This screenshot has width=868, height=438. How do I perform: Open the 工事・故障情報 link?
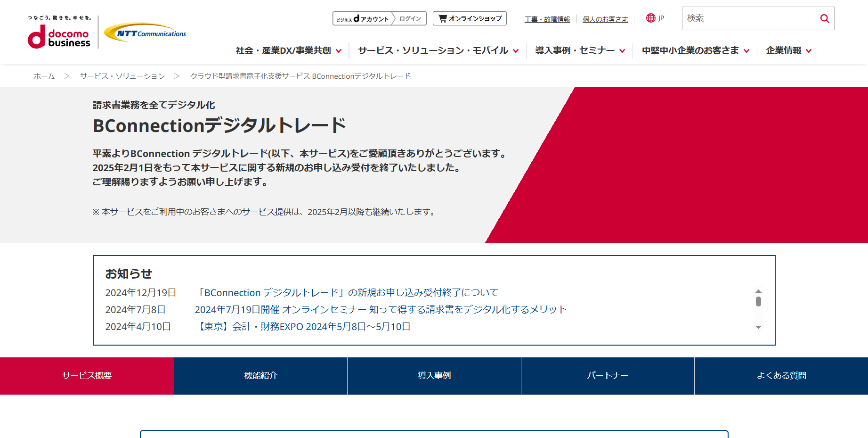547,19
